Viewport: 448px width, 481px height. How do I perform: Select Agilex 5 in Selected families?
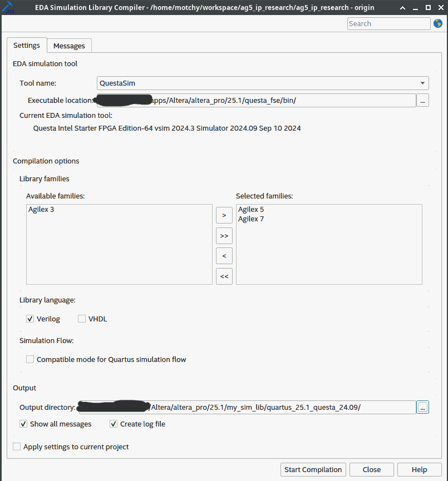click(251, 209)
